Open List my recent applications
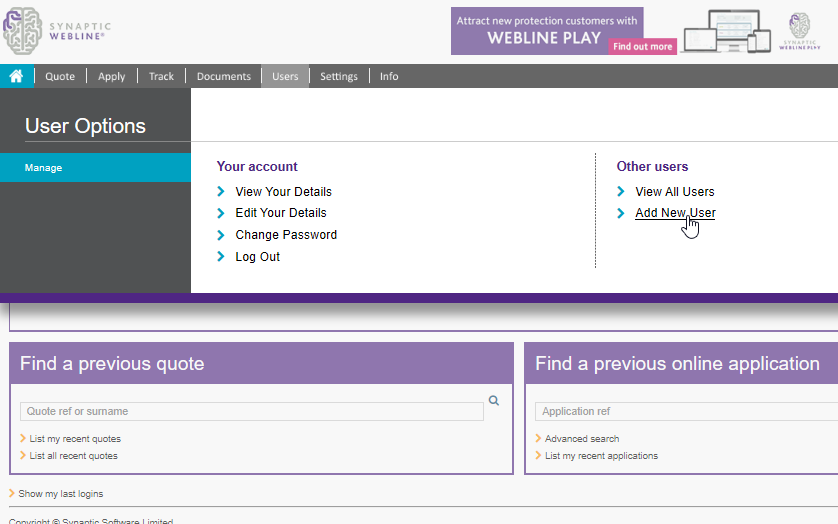838x524 pixels. click(x=601, y=456)
